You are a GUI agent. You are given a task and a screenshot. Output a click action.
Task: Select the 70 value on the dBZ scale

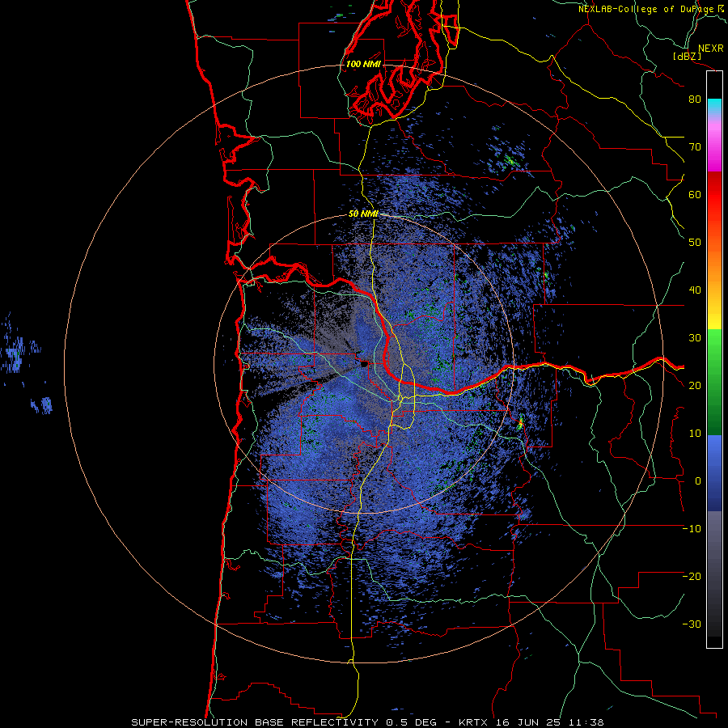click(x=695, y=147)
